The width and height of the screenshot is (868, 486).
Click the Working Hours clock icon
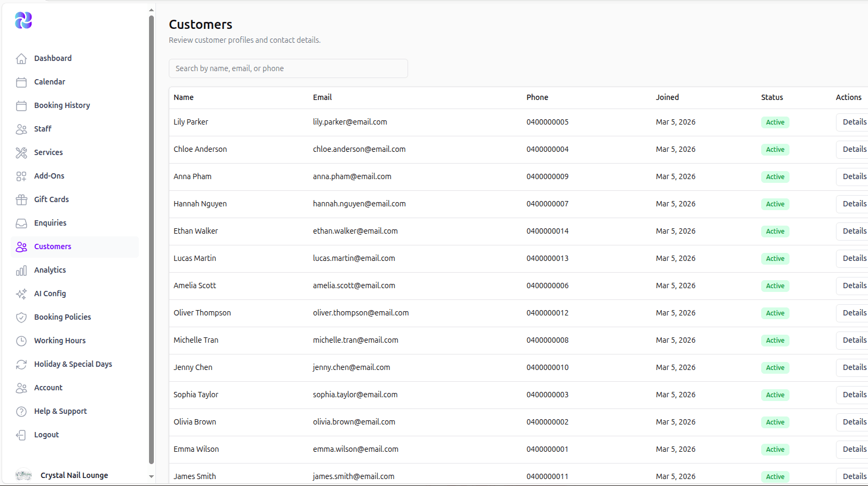pos(21,341)
